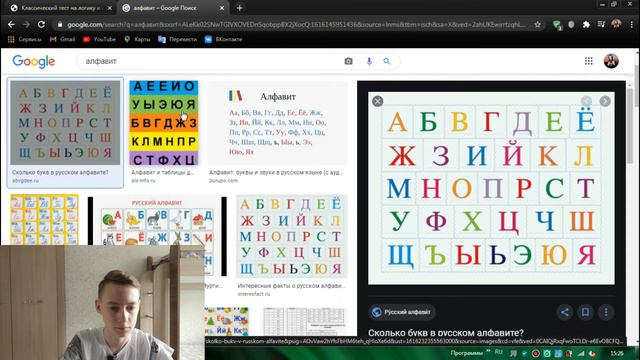Click the Google logo
Screen dimensions: 640x360
pyautogui.click(x=34, y=61)
